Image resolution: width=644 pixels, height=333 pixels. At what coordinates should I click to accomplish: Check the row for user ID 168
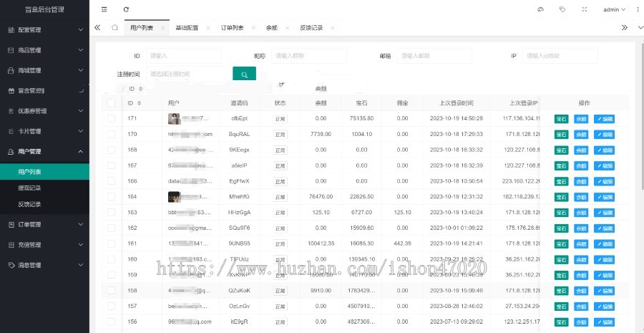pyautogui.click(x=112, y=150)
